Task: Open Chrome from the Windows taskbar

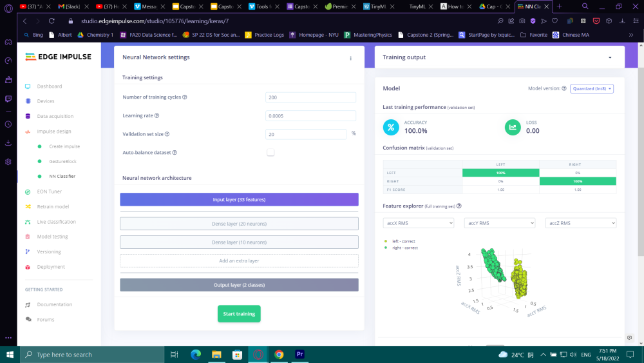Action: click(x=279, y=355)
